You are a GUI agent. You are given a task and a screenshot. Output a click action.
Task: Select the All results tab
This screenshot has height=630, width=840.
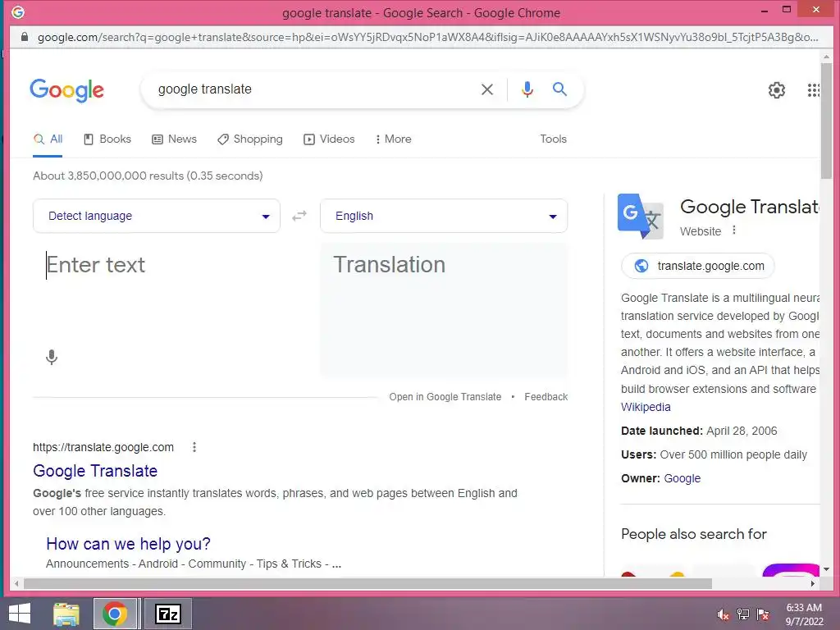click(48, 139)
